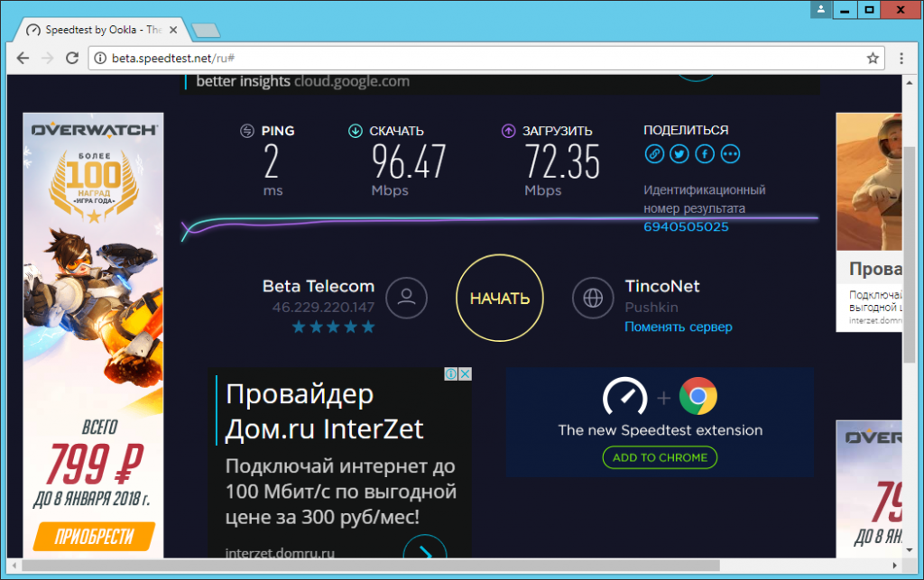The image size is (924, 580).
Task: Click the ping icon
Action: click(x=247, y=131)
